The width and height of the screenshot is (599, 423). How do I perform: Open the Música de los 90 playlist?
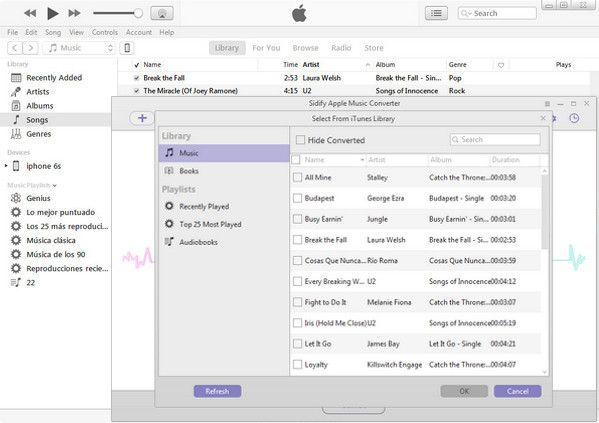click(56, 255)
